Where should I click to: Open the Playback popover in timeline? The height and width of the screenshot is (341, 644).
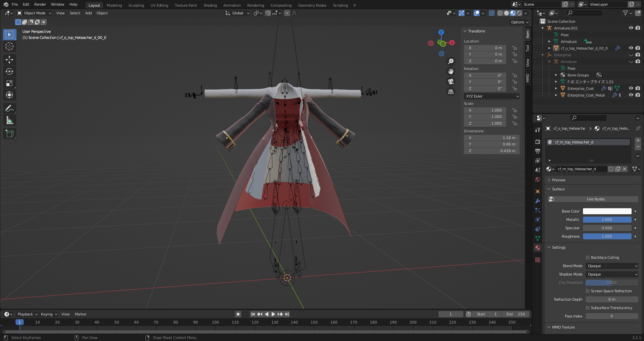[x=27, y=314]
